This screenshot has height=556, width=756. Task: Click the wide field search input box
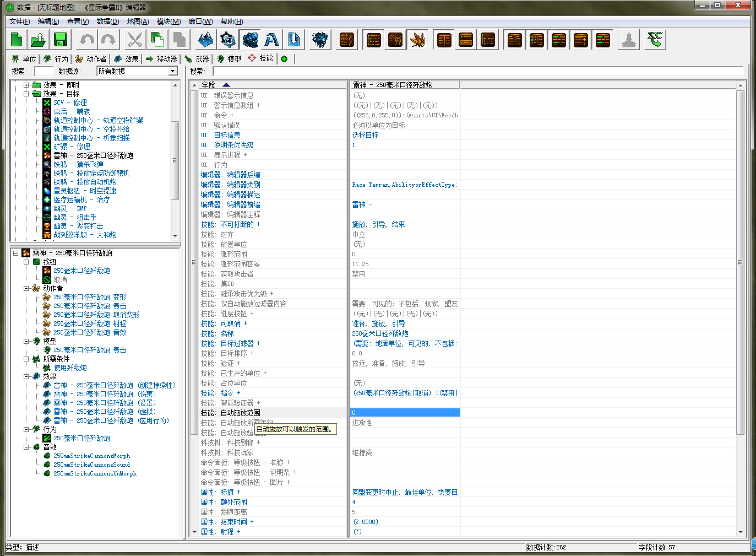point(477,71)
